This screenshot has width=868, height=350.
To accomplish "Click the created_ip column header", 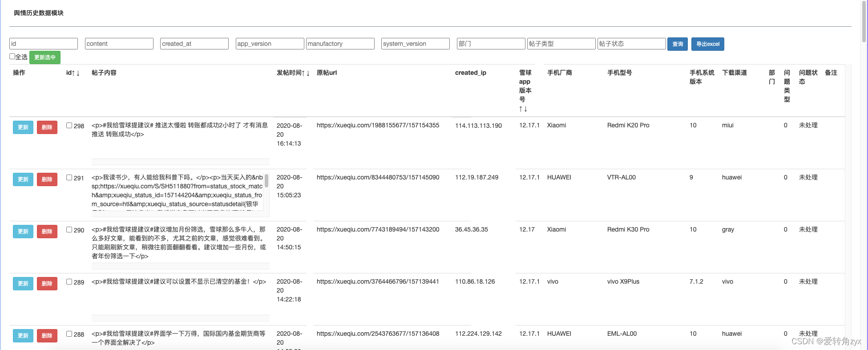I will pos(471,73).
